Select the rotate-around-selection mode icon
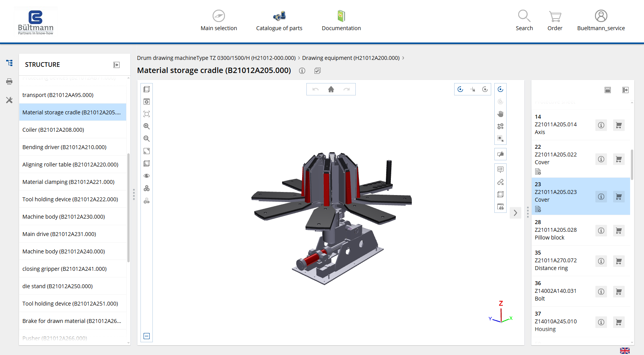Screen dimensions: 644x355 (485, 89)
